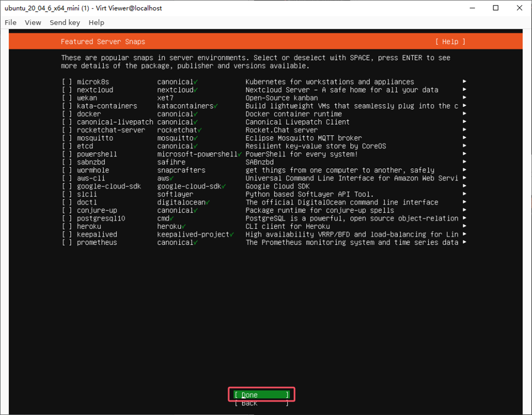Click publisher name softlayer
Image resolution: width=532 pixels, height=415 pixels.
point(175,194)
